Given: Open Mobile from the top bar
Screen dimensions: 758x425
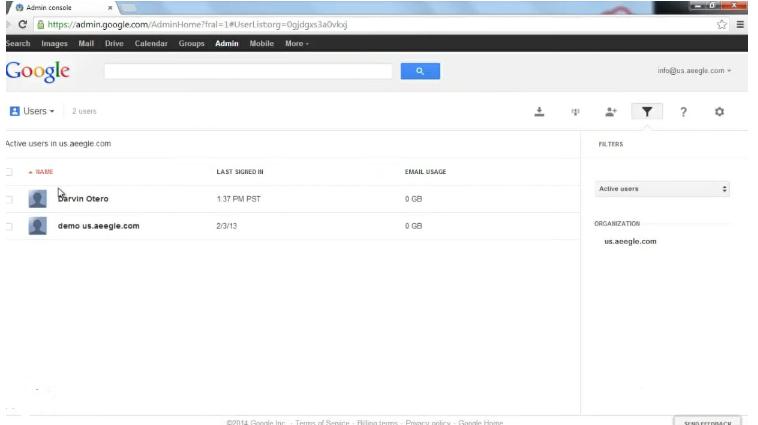Looking at the screenshot, I should point(262,44).
